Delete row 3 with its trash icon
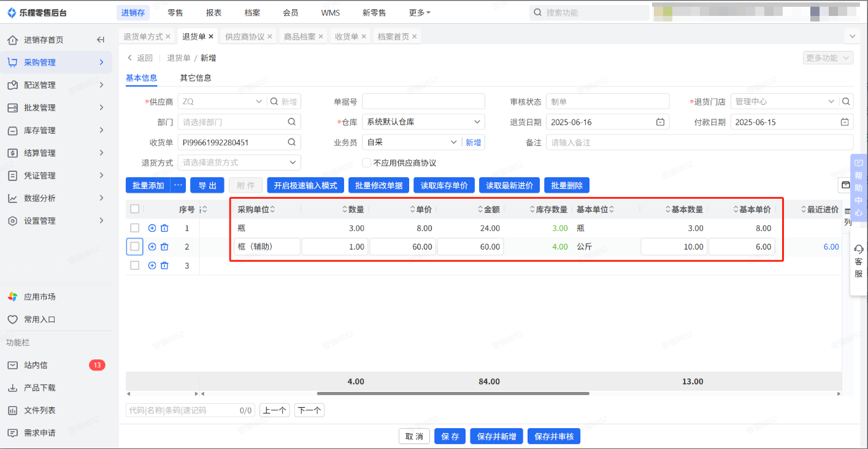 click(164, 266)
